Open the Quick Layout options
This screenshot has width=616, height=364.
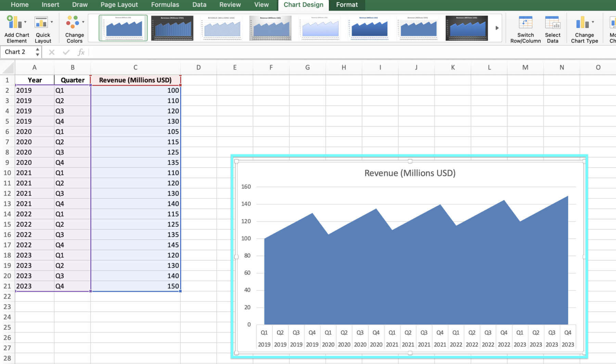43,29
